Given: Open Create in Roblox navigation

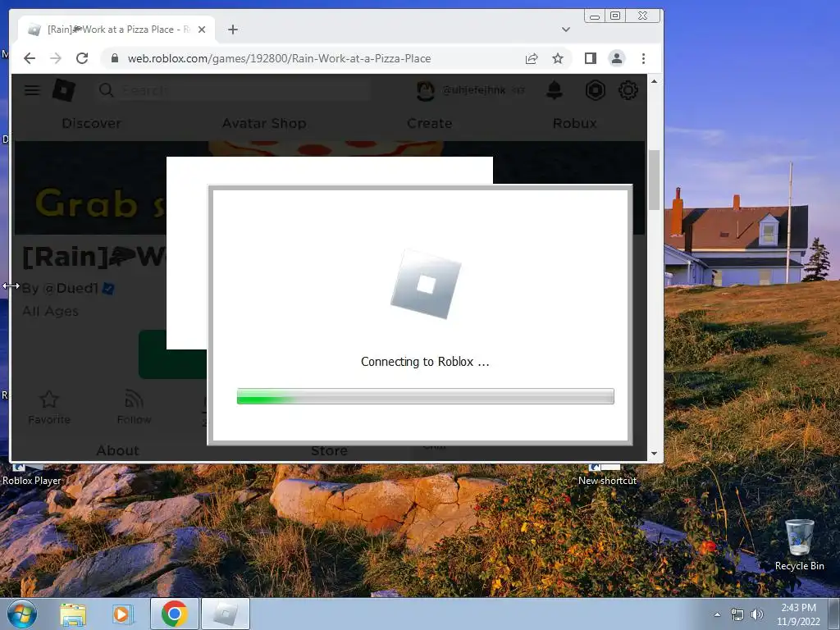Looking at the screenshot, I should pyautogui.click(x=430, y=123).
